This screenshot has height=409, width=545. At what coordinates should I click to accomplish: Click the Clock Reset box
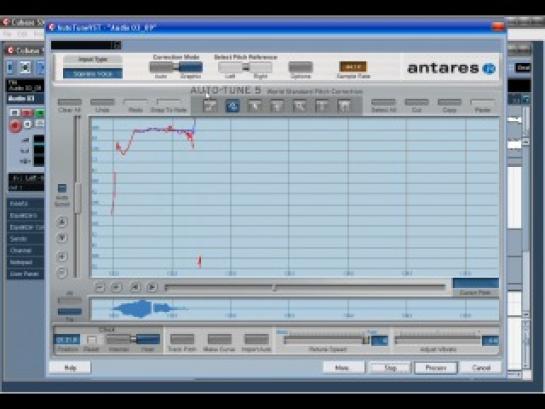[x=91, y=340]
